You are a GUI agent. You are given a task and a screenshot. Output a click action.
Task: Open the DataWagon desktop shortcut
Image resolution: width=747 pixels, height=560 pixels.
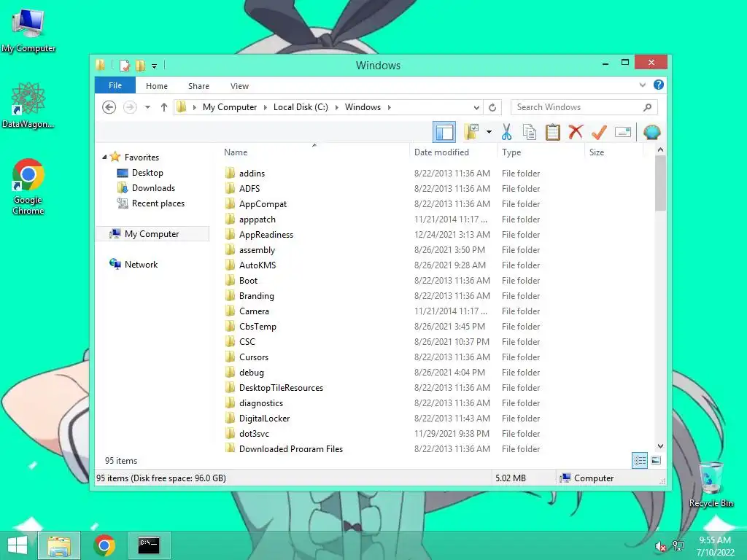point(28,105)
